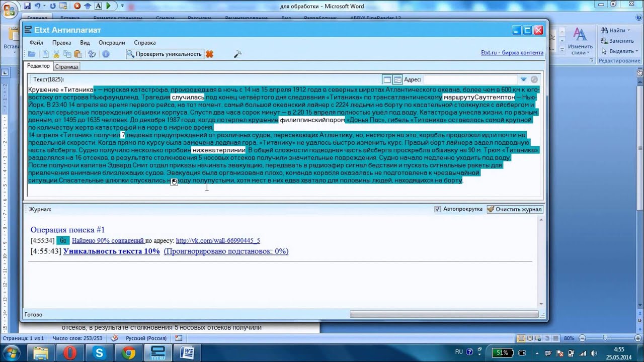Click the hammer tool icon

(x=238, y=54)
